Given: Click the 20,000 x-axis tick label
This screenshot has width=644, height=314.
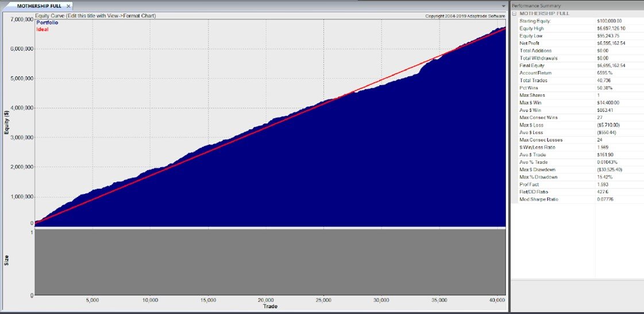Looking at the screenshot, I should (266, 300).
